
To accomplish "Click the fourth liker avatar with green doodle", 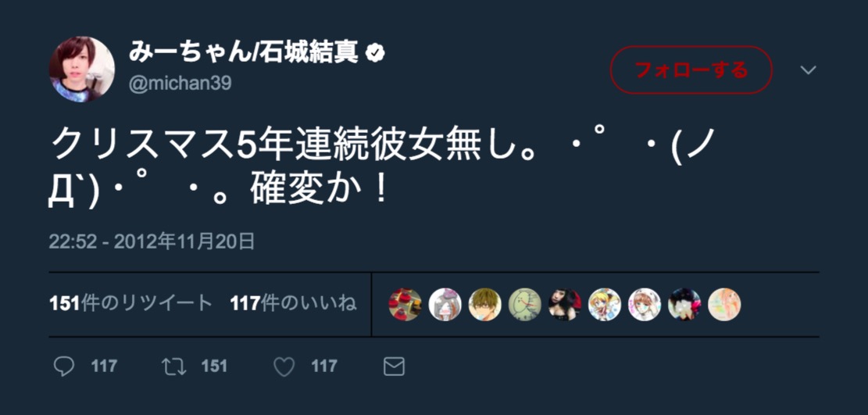I will 525,304.
